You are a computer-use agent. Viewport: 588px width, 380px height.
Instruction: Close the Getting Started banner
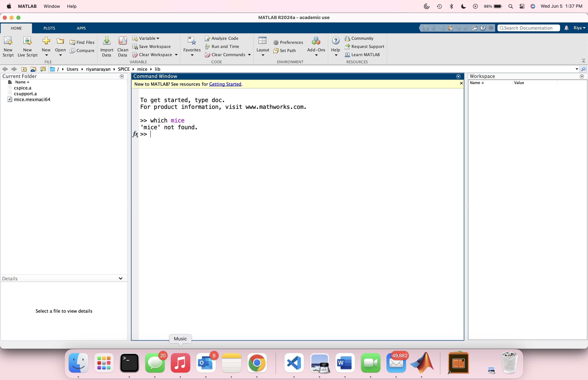tap(461, 83)
